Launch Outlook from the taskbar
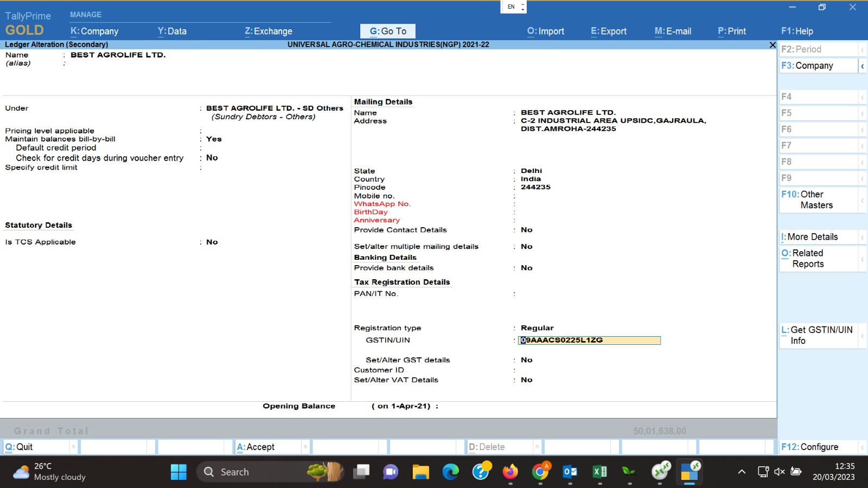 tap(570, 472)
